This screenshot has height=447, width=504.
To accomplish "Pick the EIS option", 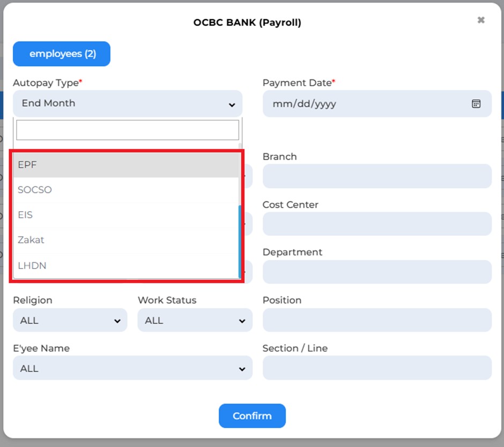I will click(127, 215).
